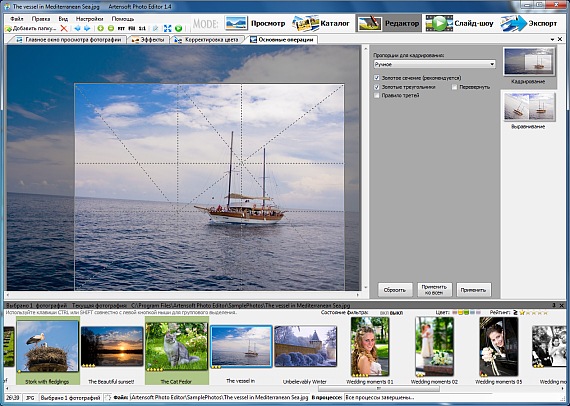Click the FIT zoom icon
The width and height of the screenshot is (570, 406).
(121, 28)
